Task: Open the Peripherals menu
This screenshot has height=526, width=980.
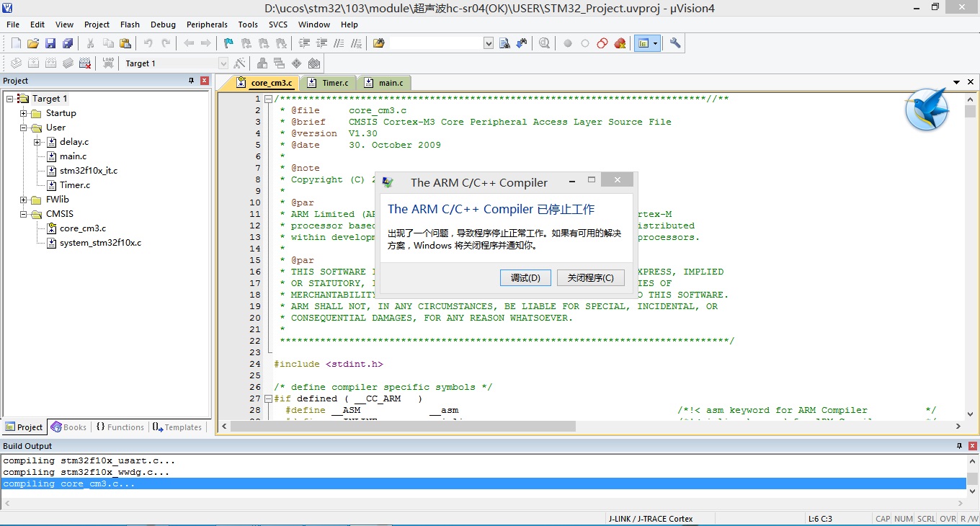Action: (x=207, y=24)
